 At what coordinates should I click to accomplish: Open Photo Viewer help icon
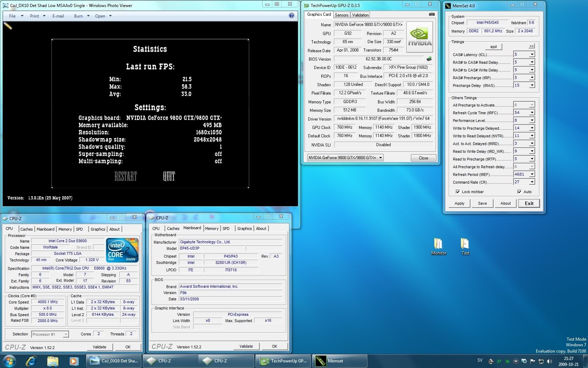pos(292,15)
